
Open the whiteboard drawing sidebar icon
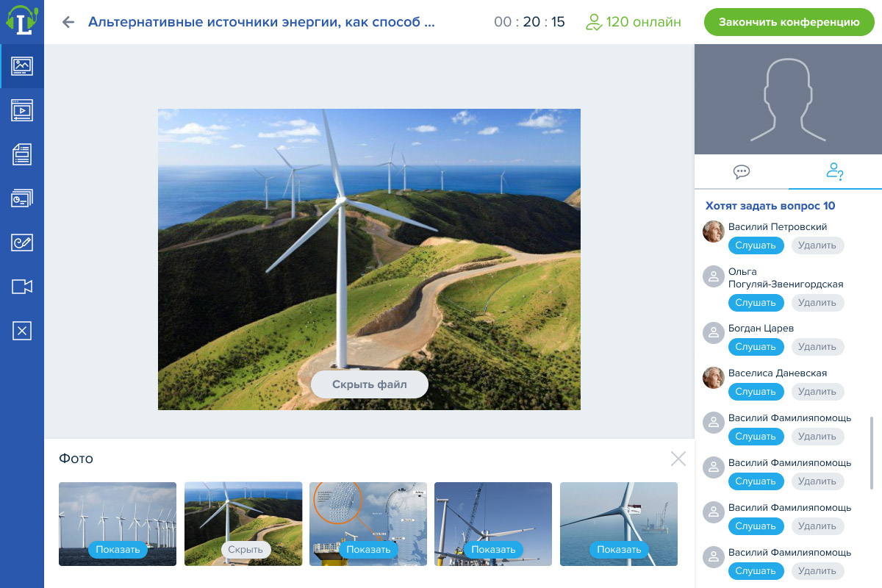click(x=22, y=243)
